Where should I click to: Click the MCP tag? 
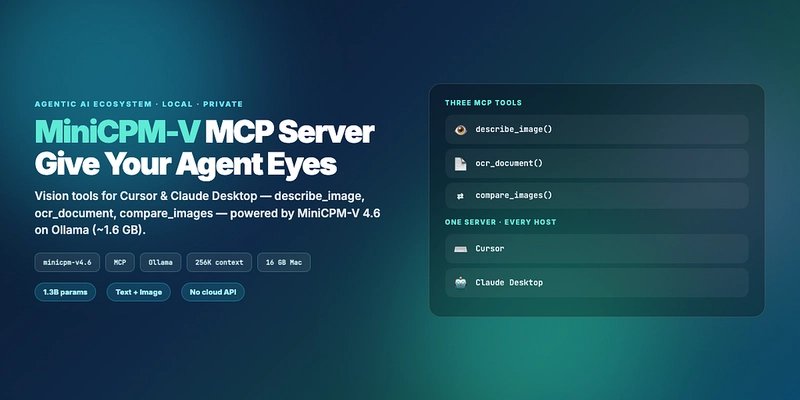[120, 263]
